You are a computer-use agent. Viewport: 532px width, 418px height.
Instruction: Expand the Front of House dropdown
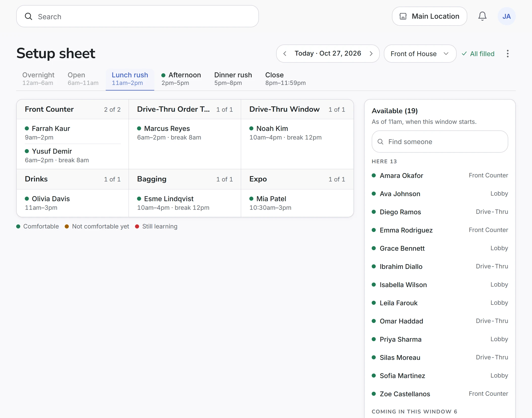[x=420, y=54]
